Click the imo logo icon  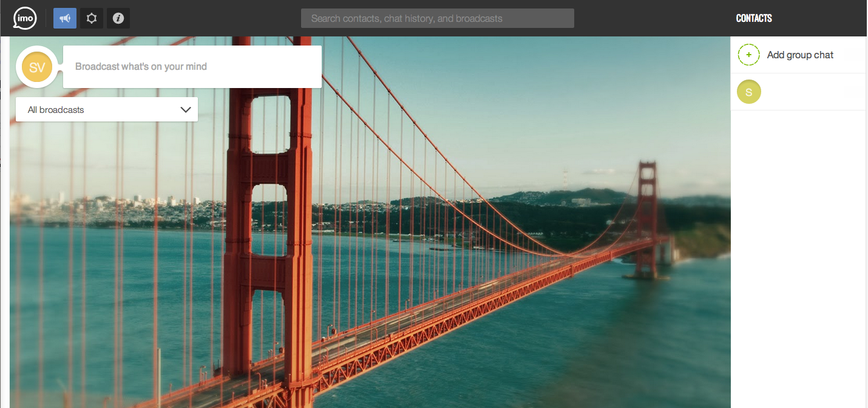25,18
